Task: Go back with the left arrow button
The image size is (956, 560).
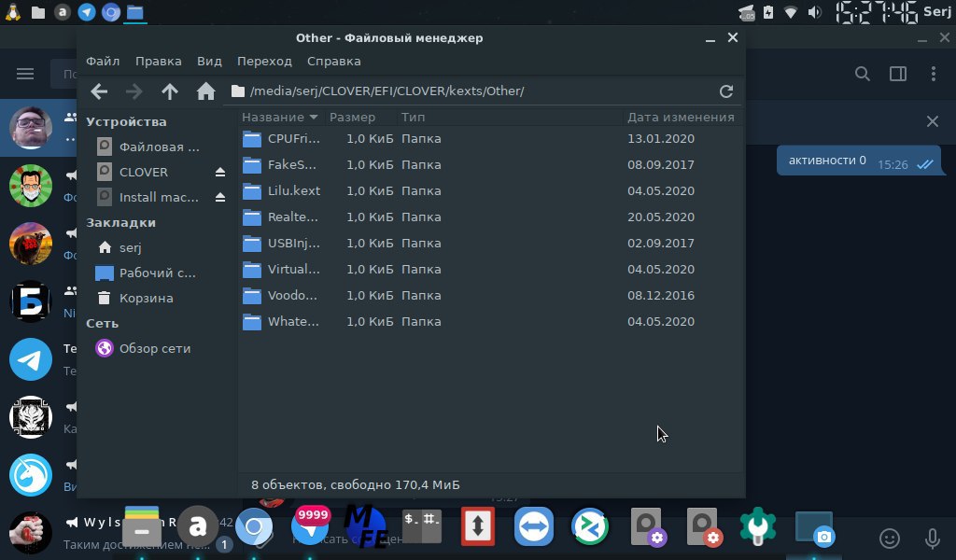Action: tap(99, 91)
